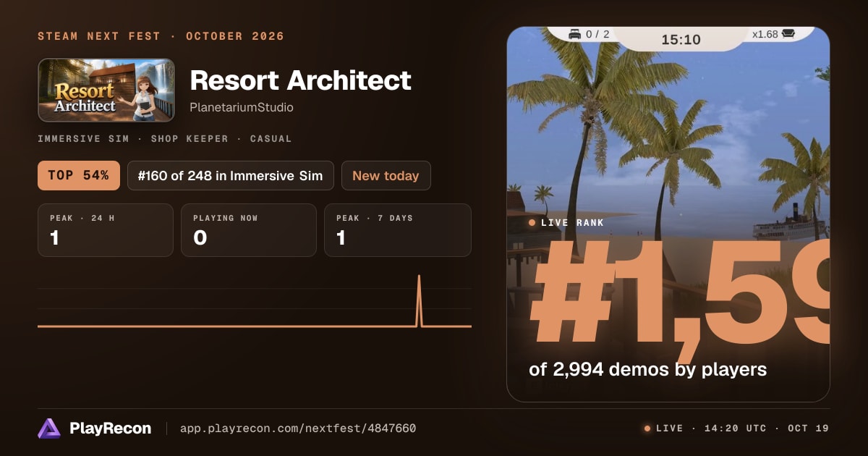Select the PLAYING NOW stat card
Viewport: 868px width, 456px height.
pyautogui.click(x=249, y=230)
